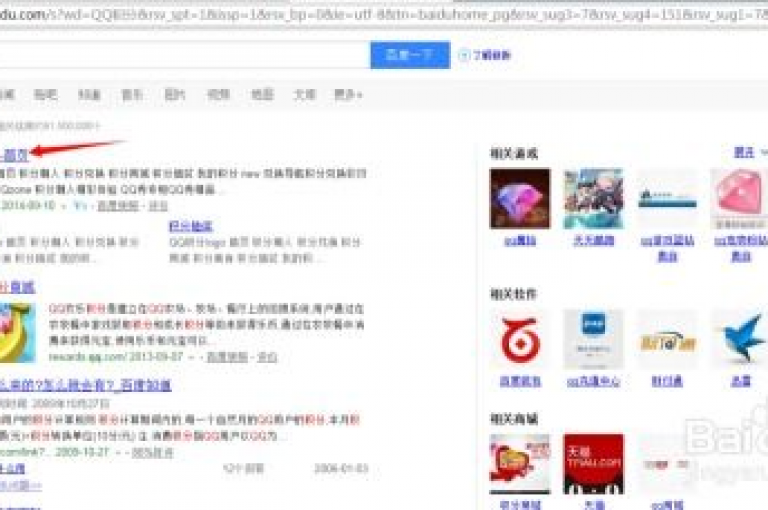Click the 天天酷跑 game thumbnail
The height and width of the screenshot is (510, 768).
point(594,198)
